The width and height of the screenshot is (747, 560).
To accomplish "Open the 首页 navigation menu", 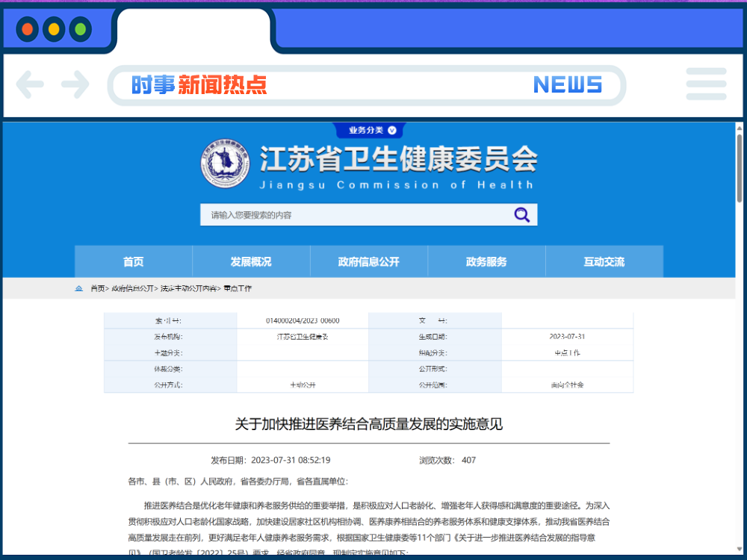I will coord(133,261).
